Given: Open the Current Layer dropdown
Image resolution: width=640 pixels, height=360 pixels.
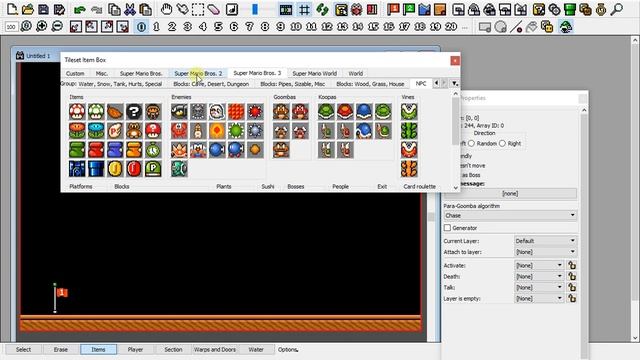Looking at the screenshot, I should click(545, 241).
